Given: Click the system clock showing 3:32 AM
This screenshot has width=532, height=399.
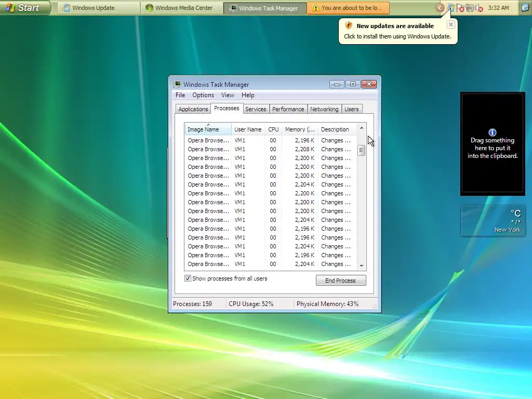Looking at the screenshot, I should 498,8.
